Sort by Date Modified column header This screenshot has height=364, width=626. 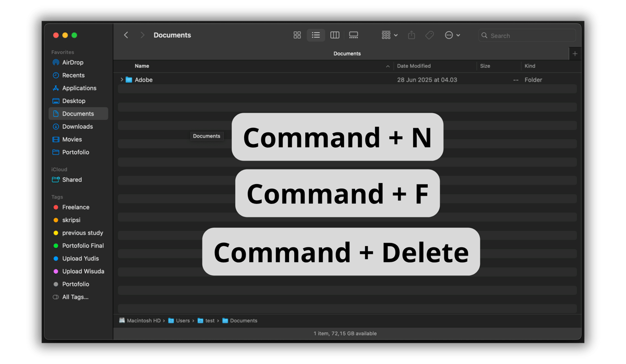414,66
